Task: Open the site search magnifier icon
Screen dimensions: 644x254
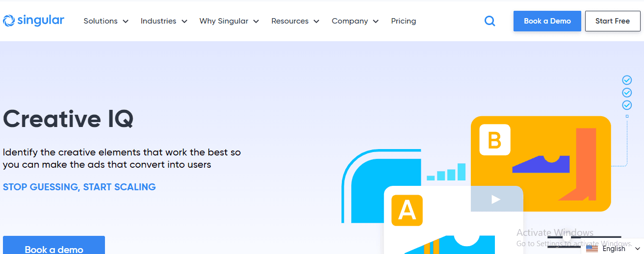Action: pos(489,21)
